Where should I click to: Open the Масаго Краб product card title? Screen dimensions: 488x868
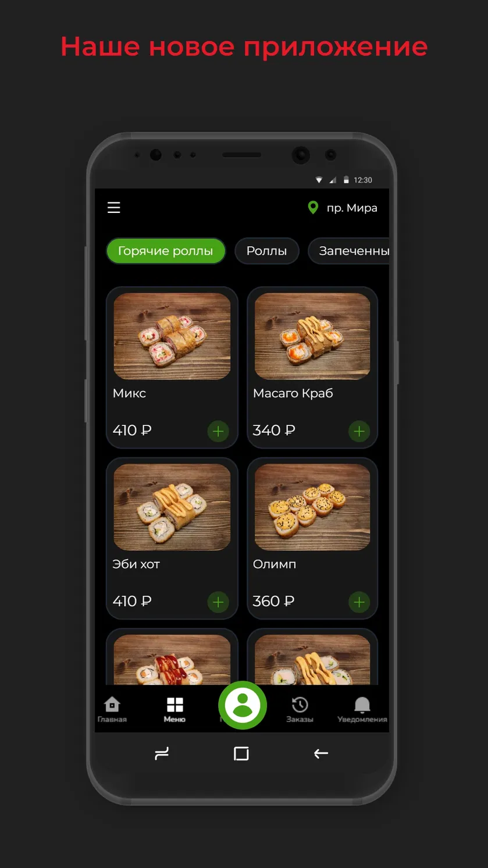(293, 393)
